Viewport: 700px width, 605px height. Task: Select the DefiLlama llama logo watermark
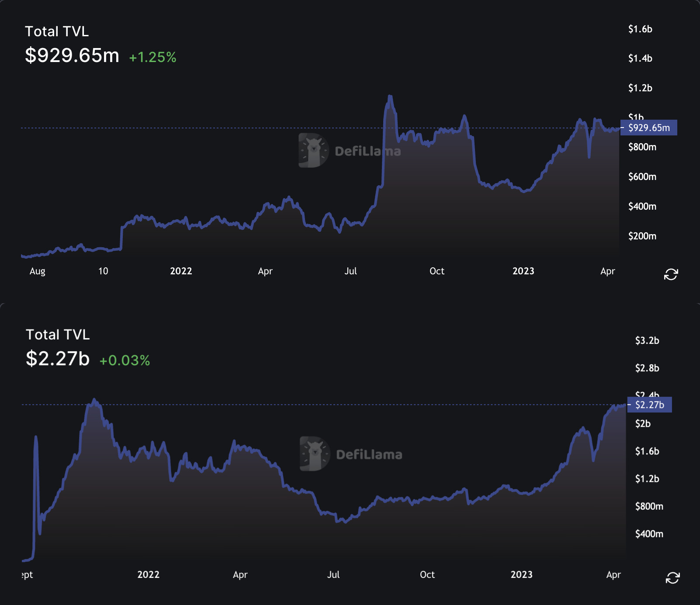click(312, 150)
